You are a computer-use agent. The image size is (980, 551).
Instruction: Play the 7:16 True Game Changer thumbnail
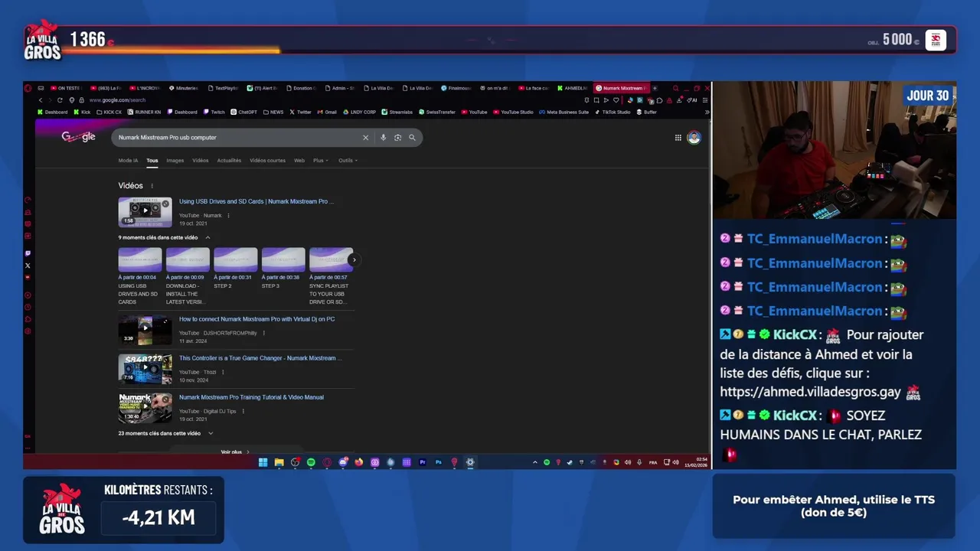145,368
